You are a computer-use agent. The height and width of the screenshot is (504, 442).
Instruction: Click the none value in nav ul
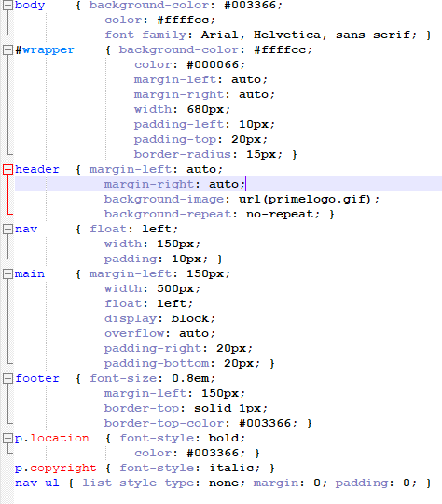point(224,483)
